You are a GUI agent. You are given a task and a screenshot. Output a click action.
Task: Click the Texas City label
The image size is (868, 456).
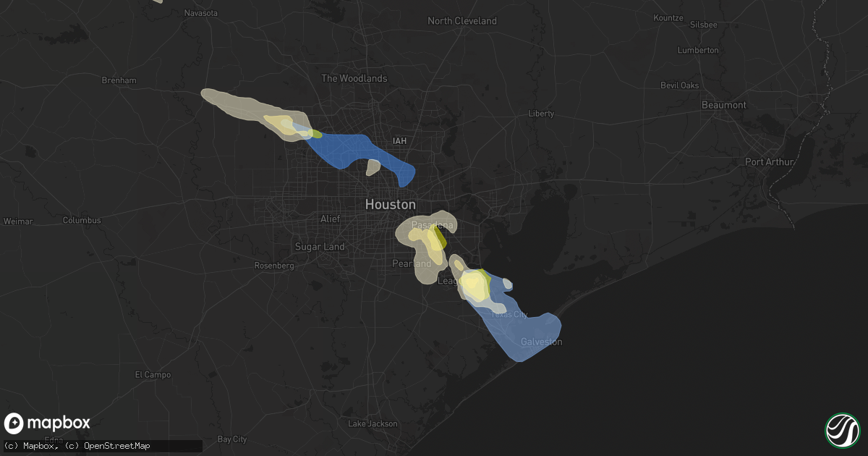[510, 315]
